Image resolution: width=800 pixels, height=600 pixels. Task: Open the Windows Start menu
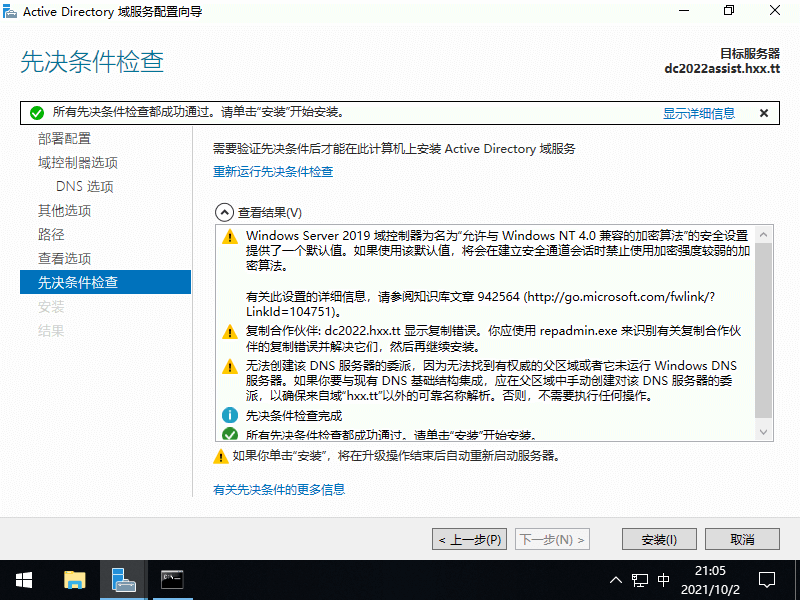pos(24,580)
